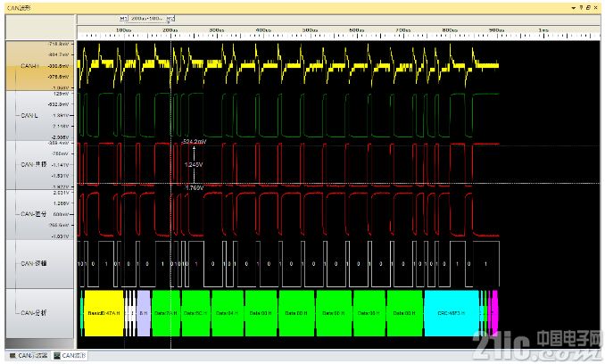The height and width of the screenshot is (364, 605).
Task: Click the lavender DLC 8 H block
Action: [144, 313]
